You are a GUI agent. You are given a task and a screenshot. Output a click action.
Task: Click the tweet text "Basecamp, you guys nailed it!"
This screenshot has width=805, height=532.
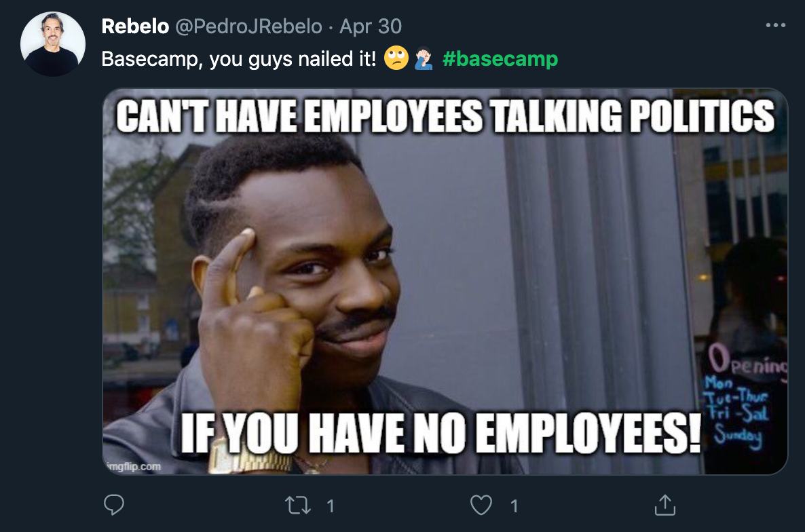pos(239,58)
